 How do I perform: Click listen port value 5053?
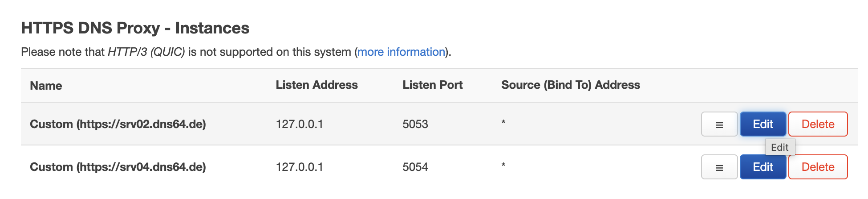coord(415,124)
